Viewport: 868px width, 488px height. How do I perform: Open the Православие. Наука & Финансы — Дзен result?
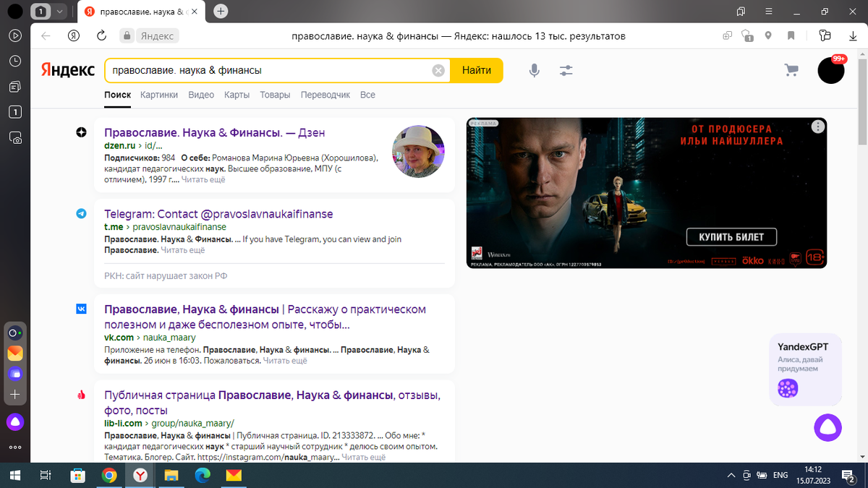click(215, 133)
